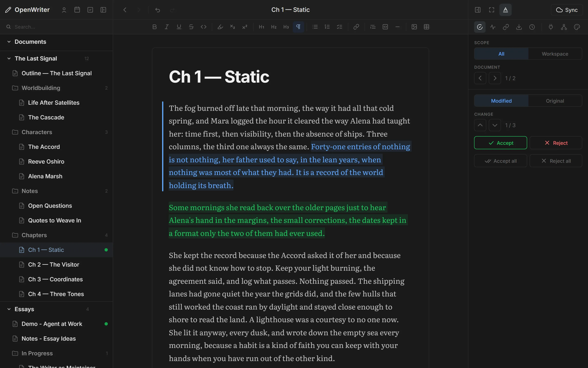Viewport: 588px width, 368px height.
Task: Set Heading 2 style
Action: (x=274, y=27)
